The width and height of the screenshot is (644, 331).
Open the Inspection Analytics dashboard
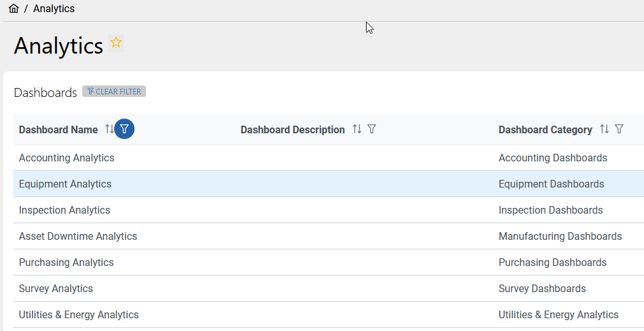(64, 210)
